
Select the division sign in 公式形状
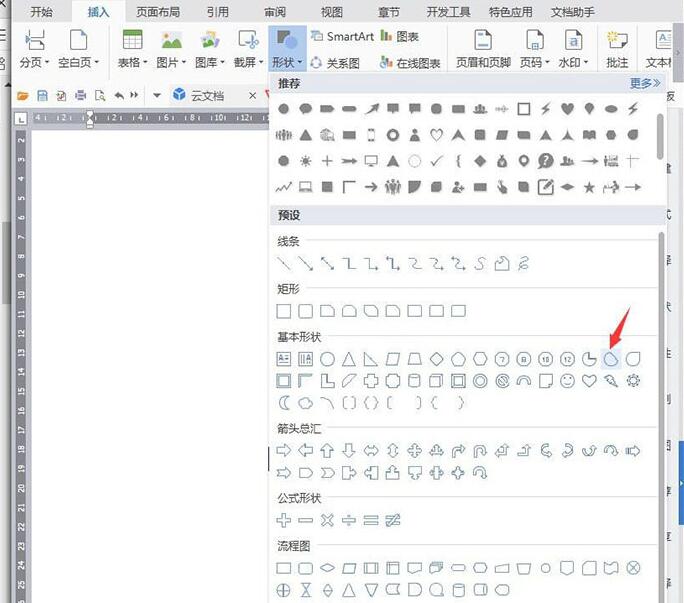coord(349,520)
